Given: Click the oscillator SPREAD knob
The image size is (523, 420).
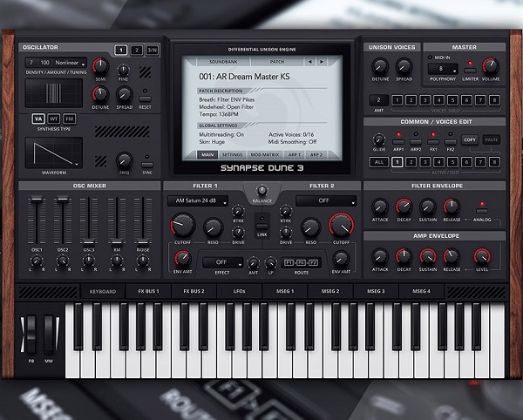Looking at the screenshot, I should click(124, 94).
